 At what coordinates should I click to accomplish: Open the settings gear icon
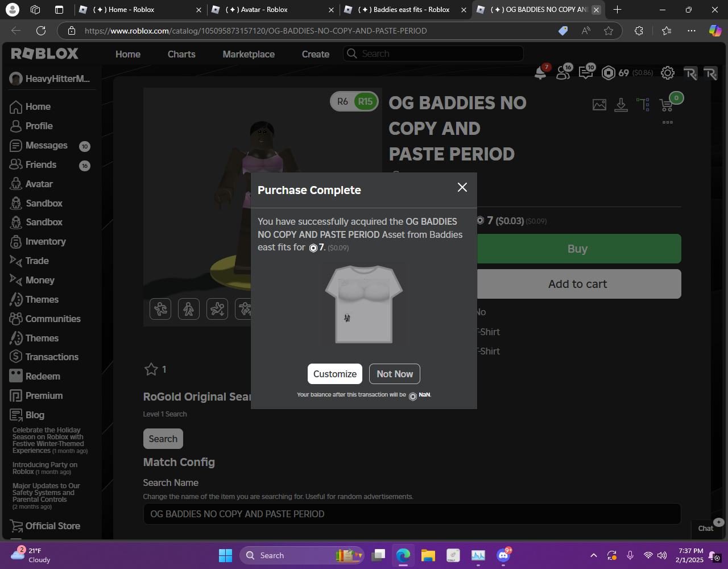(668, 73)
